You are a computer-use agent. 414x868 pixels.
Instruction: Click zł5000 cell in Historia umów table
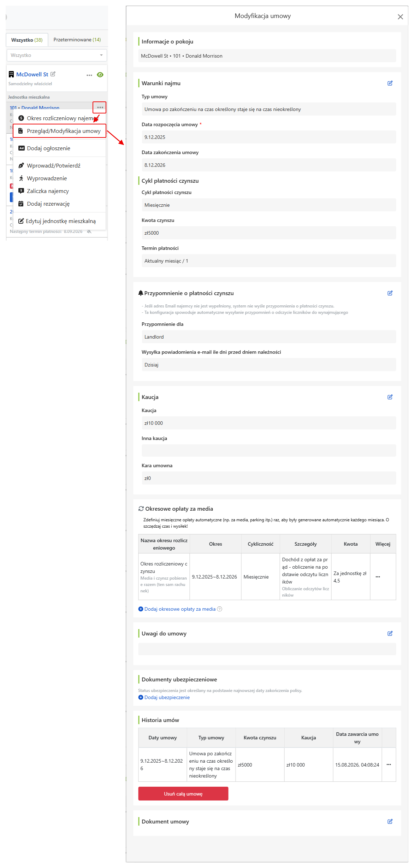point(260,764)
